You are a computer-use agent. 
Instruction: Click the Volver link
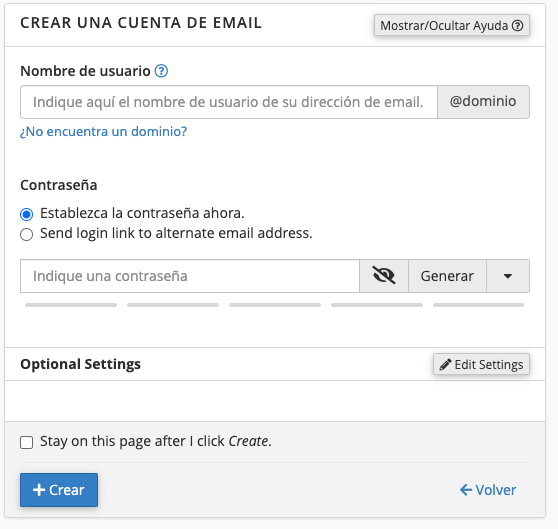pyautogui.click(x=488, y=490)
